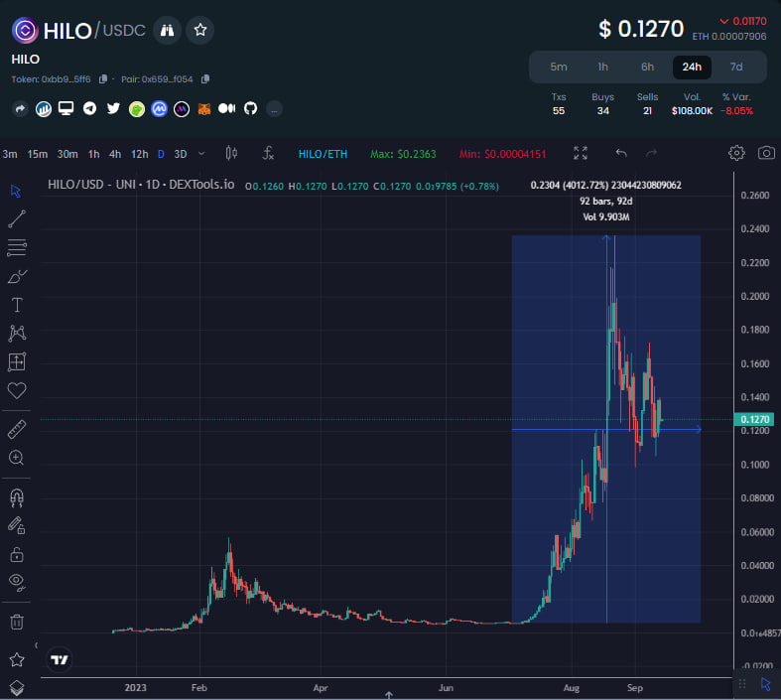The image size is (781, 700).
Task: Set chart interval to 30m
Action: click(67, 154)
